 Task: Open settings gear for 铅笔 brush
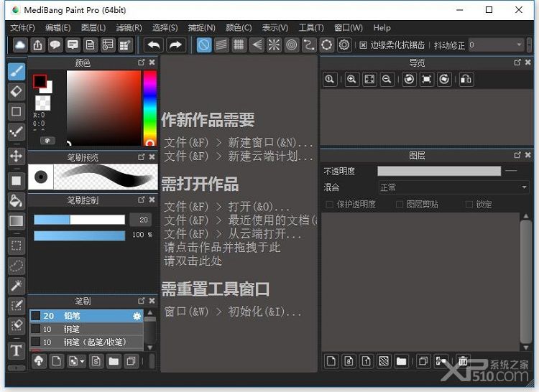(x=137, y=316)
